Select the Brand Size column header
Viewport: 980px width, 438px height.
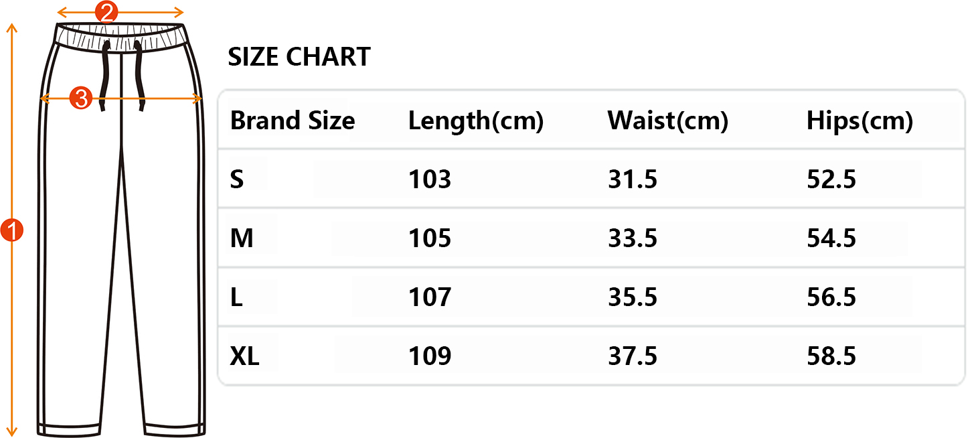pos(293,121)
